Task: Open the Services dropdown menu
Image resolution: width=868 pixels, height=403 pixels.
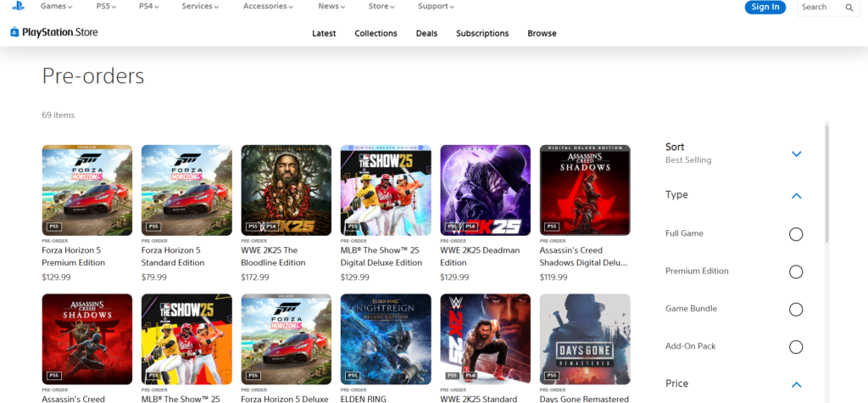Action: pos(200,6)
